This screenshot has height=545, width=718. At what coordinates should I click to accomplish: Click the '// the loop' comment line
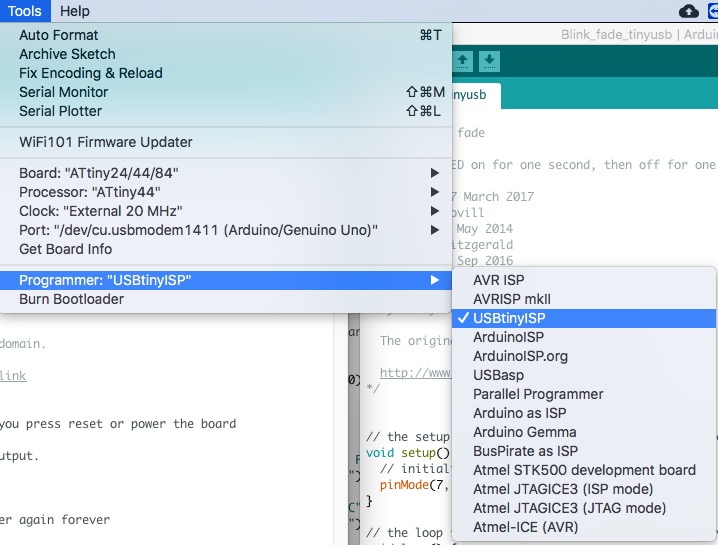pyautogui.click(x=404, y=533)
